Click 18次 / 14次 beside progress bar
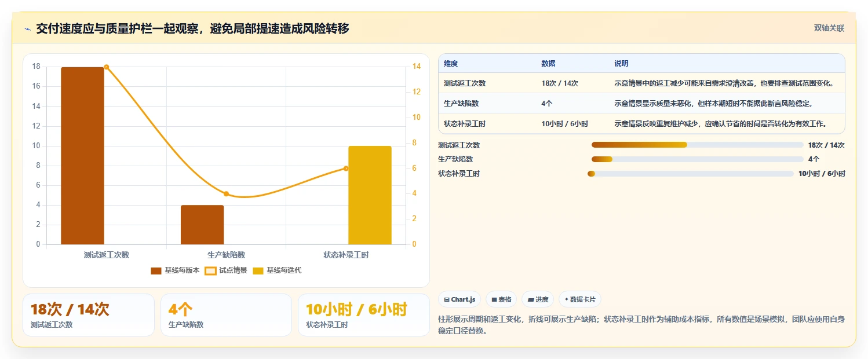This screenshot has width=868, height=359. click(x=826, y=145)
